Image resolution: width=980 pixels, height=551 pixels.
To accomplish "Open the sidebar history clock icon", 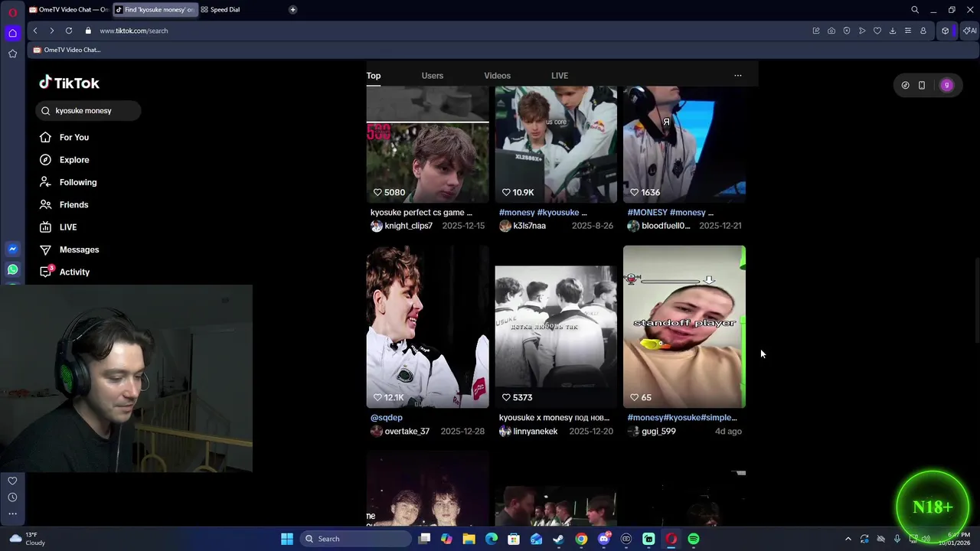I will click(12, 497).
